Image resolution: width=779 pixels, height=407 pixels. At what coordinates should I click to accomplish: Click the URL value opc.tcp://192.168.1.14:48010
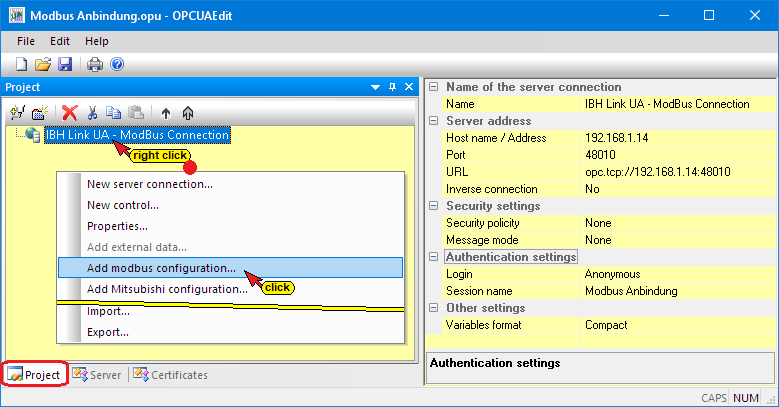pos(657,172)
